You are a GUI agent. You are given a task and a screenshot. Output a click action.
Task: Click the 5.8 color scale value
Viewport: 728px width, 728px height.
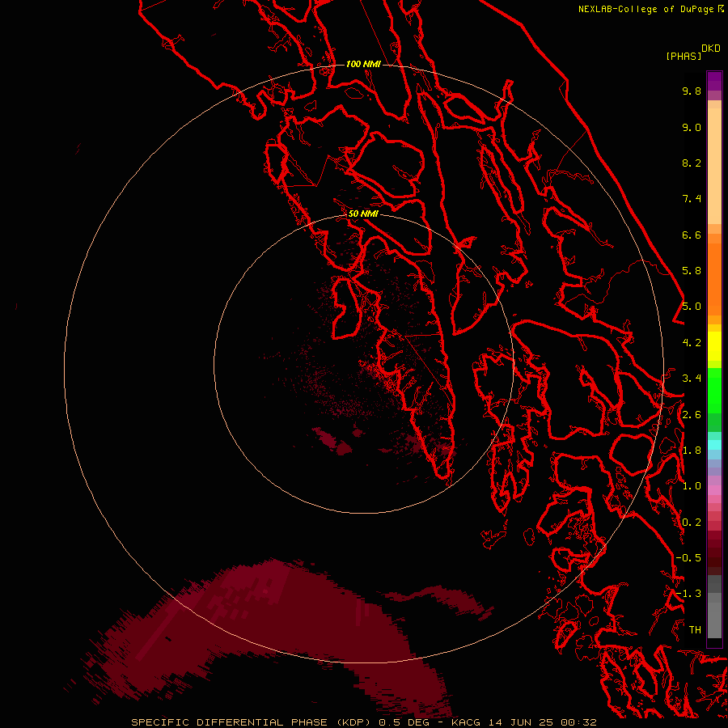click(692, 271)
